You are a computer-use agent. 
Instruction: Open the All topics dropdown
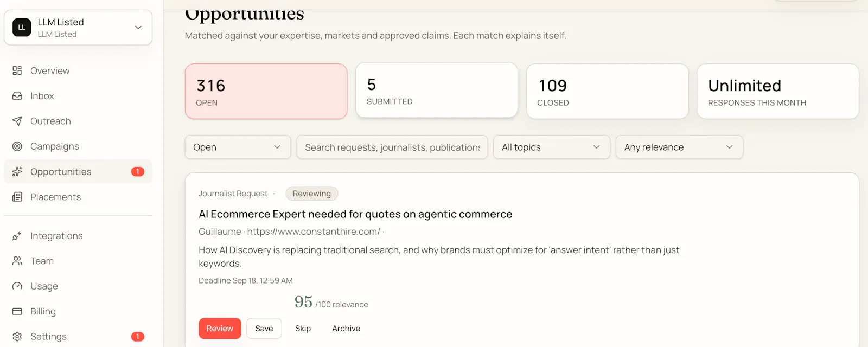[551, 147]
